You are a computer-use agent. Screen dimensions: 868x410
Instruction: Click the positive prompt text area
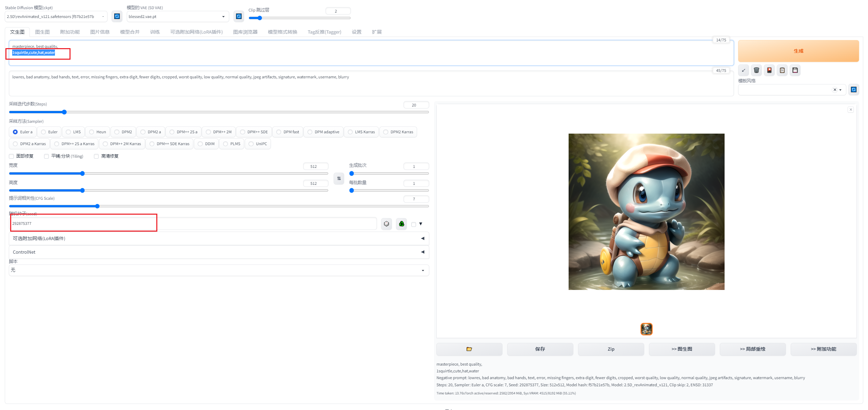(371, 53)
